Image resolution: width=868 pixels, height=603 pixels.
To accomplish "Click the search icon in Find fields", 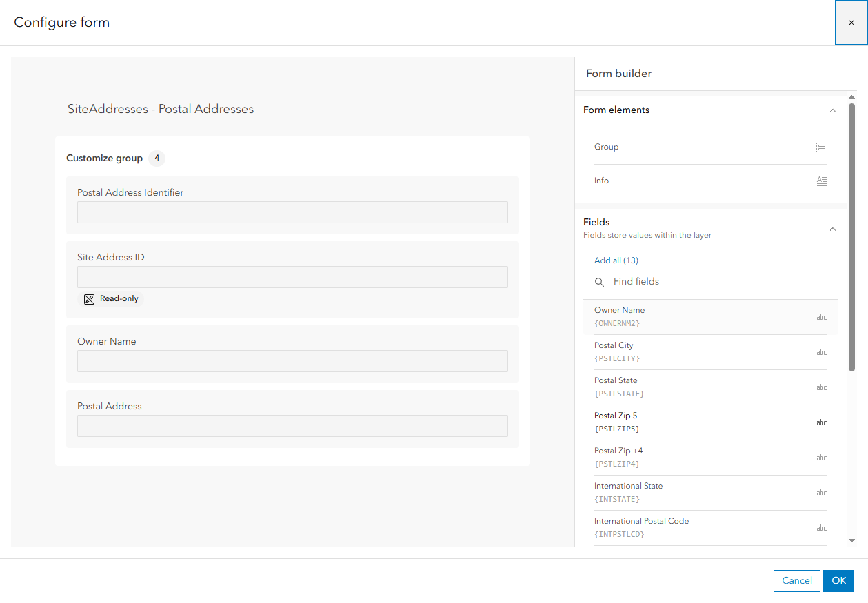I will tap(599, 281).
